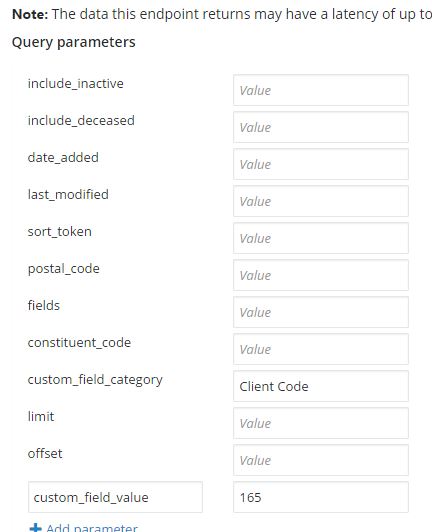
Task: Click the custom_field_category parameter label
Action: pyautogui.click(x=95, y=380)
